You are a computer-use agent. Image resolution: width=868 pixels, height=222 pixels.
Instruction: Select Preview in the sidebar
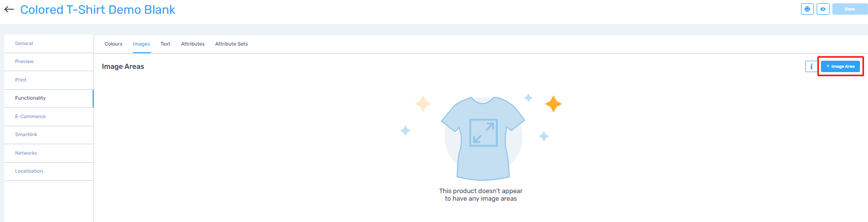(x=24, y=62)
